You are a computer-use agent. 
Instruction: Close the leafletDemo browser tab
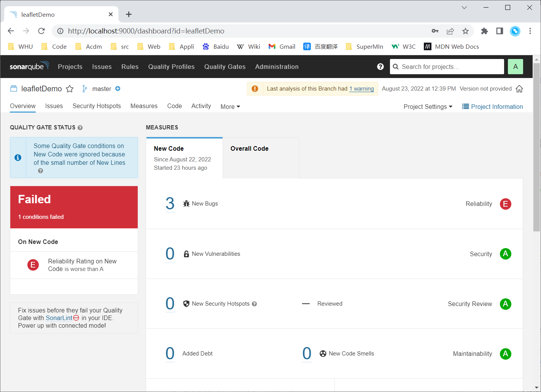pyautogui.click(x=111, y=14)
